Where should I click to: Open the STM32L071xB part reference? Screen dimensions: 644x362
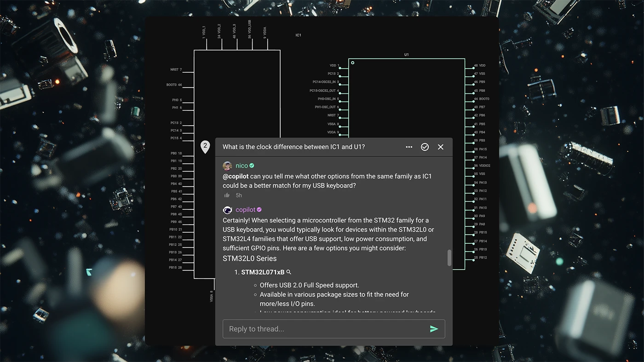coord(264,272)
